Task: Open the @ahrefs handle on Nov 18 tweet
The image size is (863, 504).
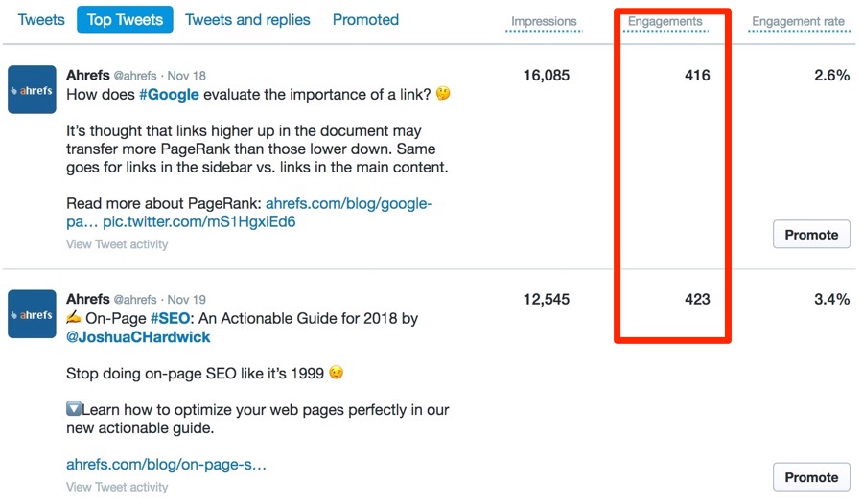Action: (135, 76)
